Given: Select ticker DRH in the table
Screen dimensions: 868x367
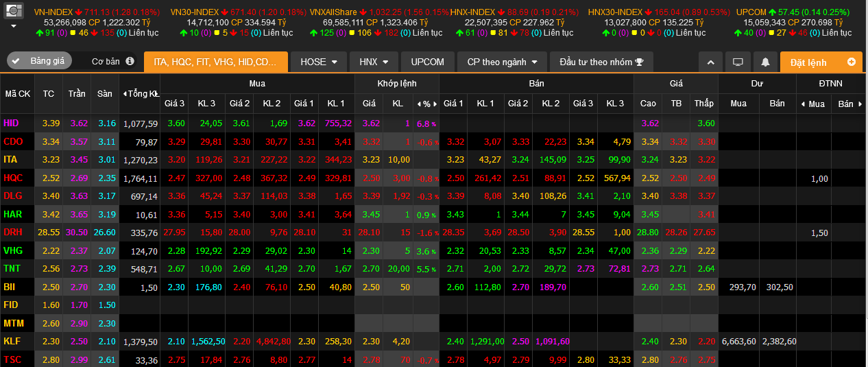Looking at the screenshot, I should [13, 232].
